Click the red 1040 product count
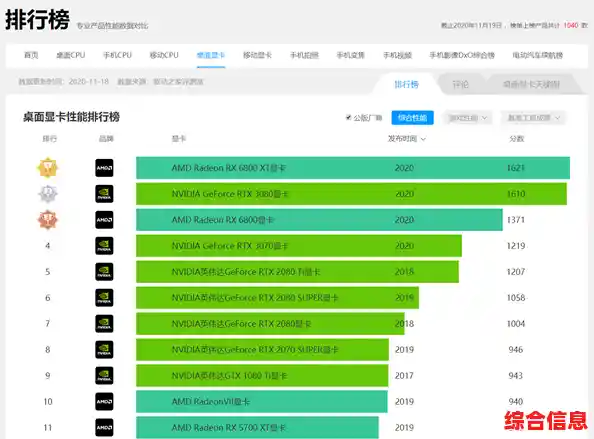 pyautogui.click(x=571, y=25)
